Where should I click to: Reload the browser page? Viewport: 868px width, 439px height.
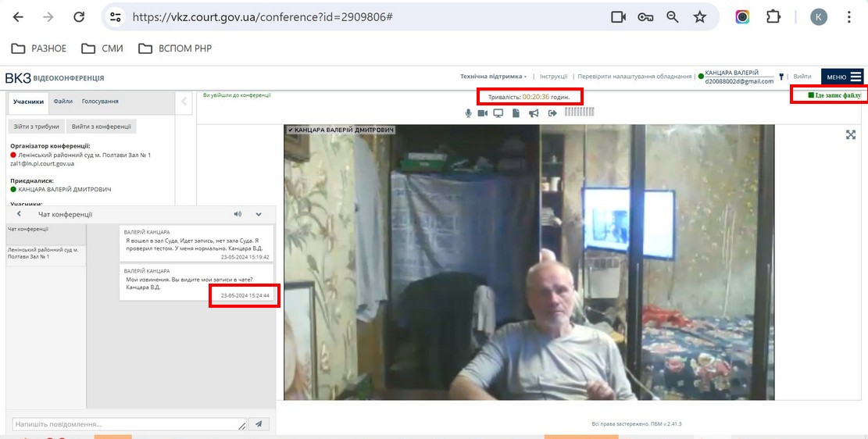point(79,16)
